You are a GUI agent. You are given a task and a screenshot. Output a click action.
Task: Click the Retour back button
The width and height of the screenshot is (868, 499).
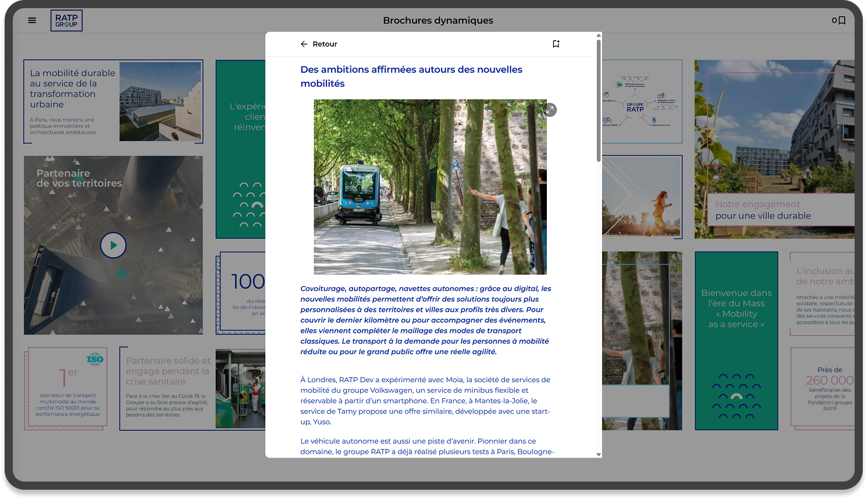tap(319, 44)
